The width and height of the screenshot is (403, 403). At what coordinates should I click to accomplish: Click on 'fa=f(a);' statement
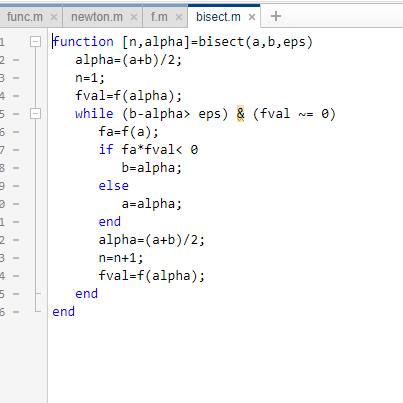(x=129, y=132)
